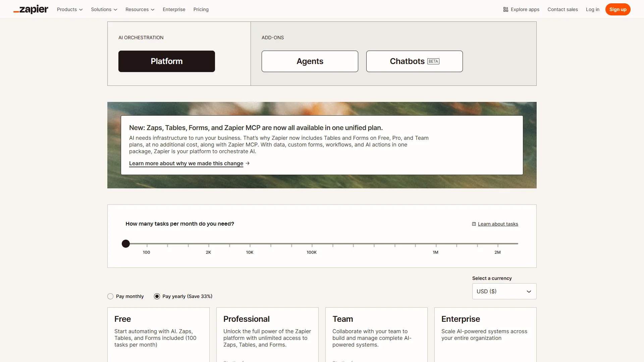Click the 'How many tasks per month' question

180,224
